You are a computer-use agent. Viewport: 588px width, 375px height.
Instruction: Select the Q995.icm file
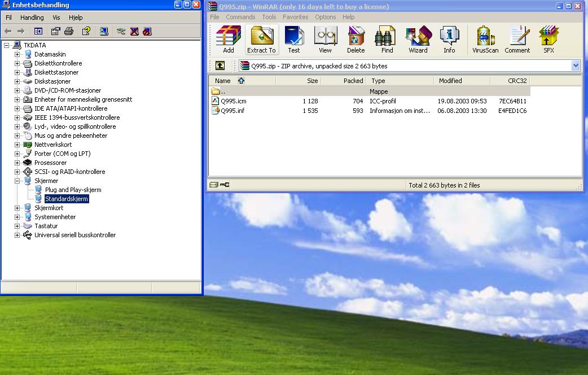tap(233, 101)
